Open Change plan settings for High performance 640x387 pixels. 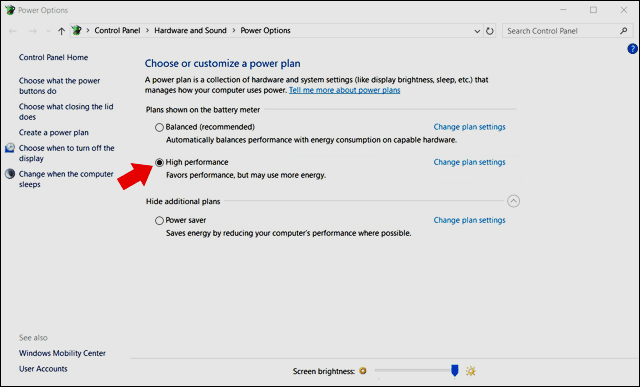(469, 162)
